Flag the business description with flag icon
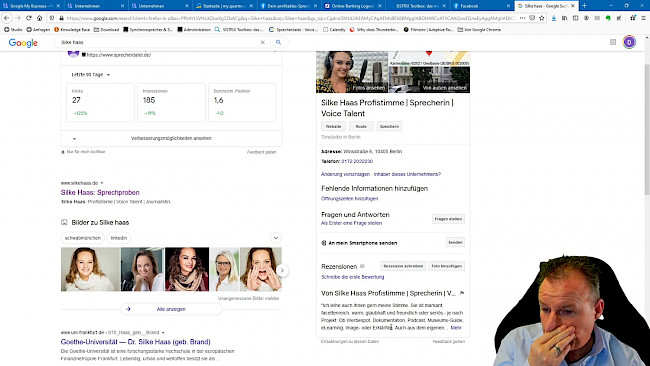This screenshot has width=650, height=366. 462,293
